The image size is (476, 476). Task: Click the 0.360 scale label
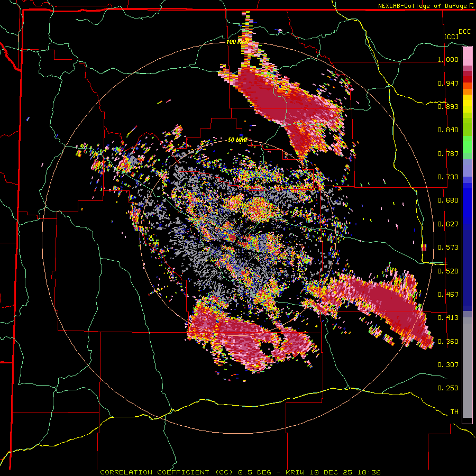click(x=448, y=342)
